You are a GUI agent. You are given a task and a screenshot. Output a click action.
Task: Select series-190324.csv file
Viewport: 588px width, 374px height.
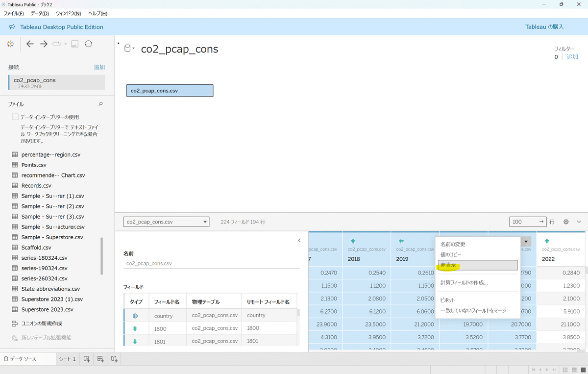[x=45, y=268]
